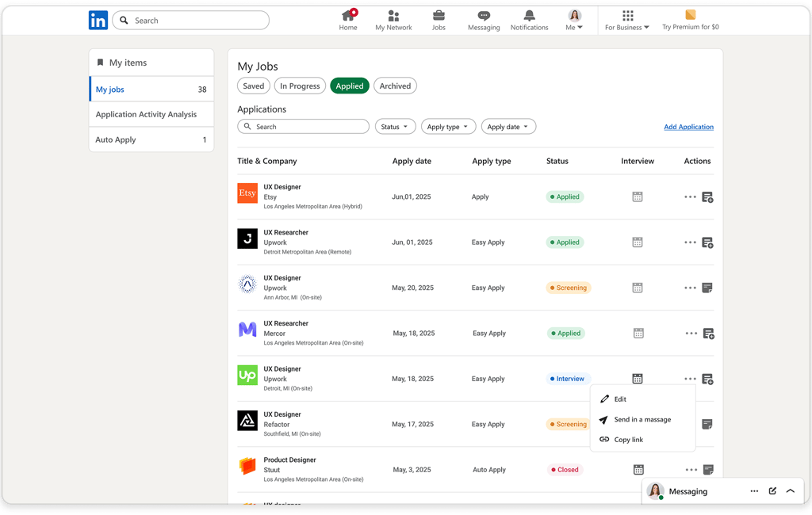Open the Jobs briefcase icon
The height and width of the screenshot is (515, 812).
(x=439, y=15)
